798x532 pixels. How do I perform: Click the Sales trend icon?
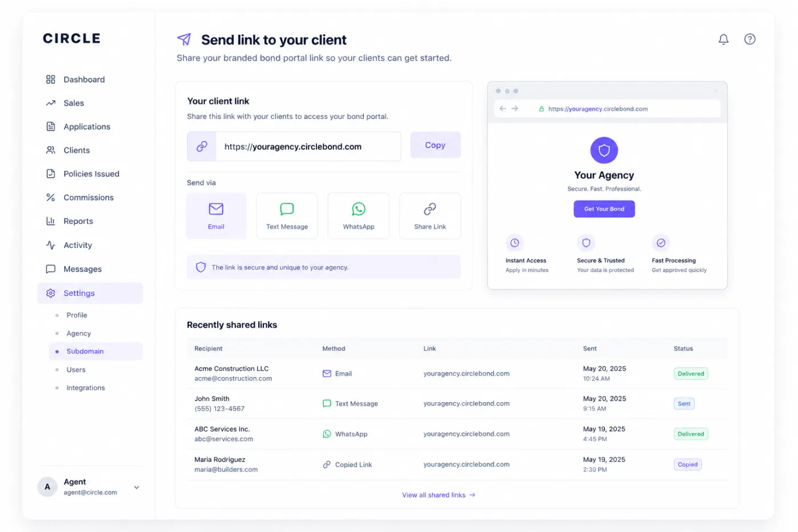click(51, 103)
